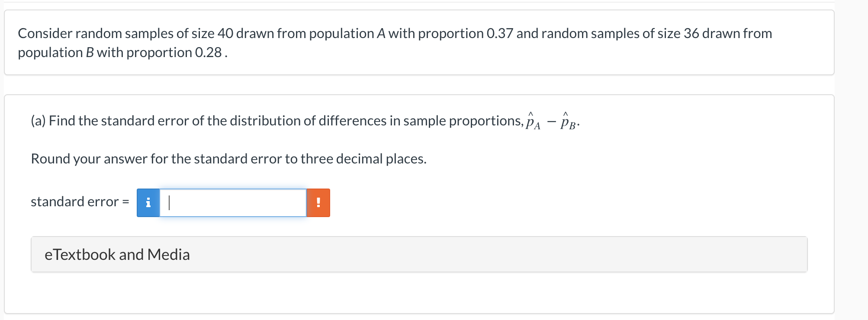Click the blue info icon beside the answer box
This screenshot has height=320, width=868.
pyautogui.click(x=148, y=202)
